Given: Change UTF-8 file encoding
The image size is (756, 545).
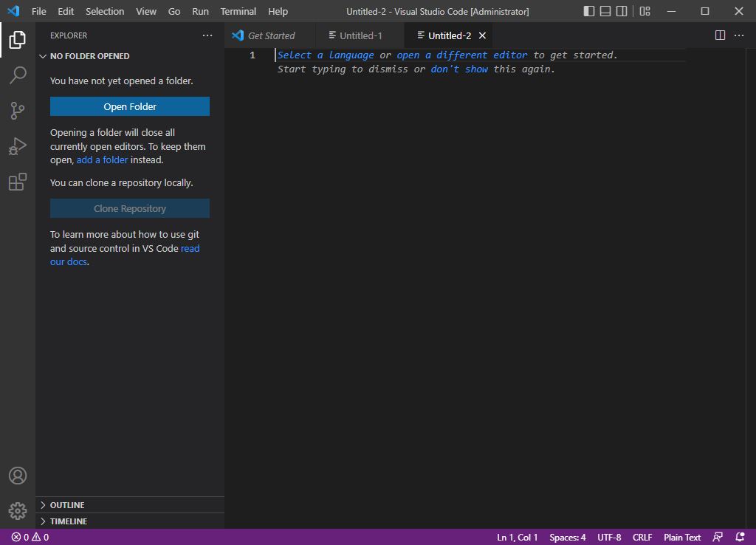Looking at the screenshot, I should click(x=609, y=537).
